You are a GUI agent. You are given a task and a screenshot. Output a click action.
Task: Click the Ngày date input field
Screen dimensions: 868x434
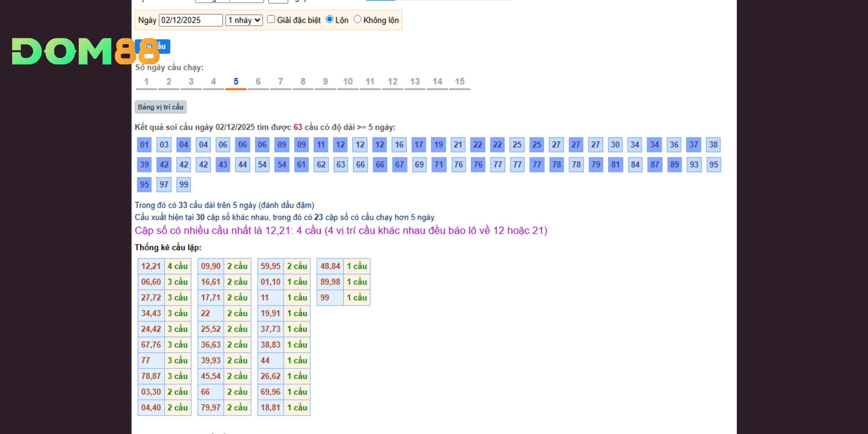pyautogui.click(x=191, y=20)
